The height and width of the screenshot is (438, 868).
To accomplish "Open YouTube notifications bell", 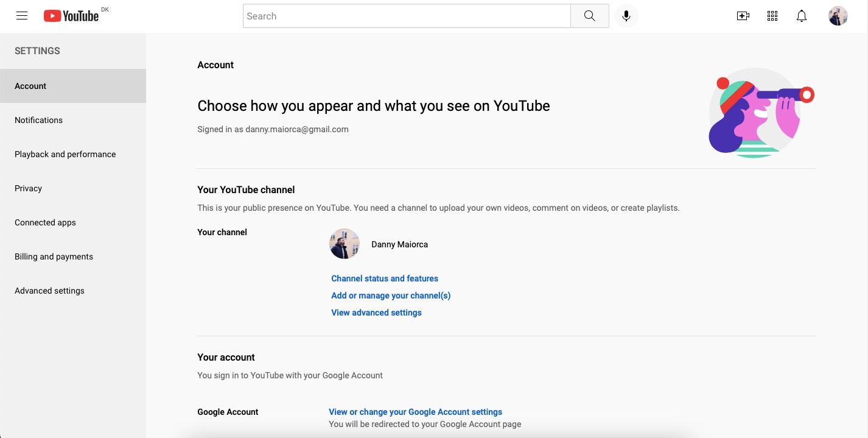I will pyautogui.click(x=801, y=16).
